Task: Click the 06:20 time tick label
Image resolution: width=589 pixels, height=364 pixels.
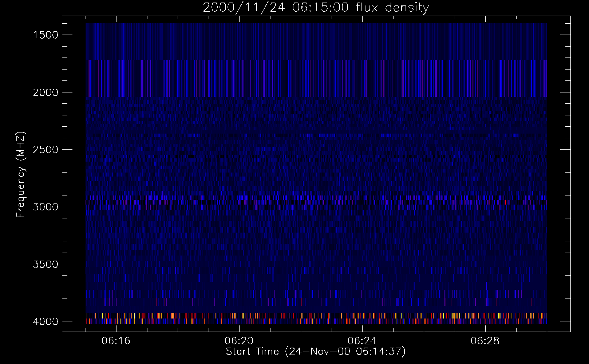Action: (239, 341)
